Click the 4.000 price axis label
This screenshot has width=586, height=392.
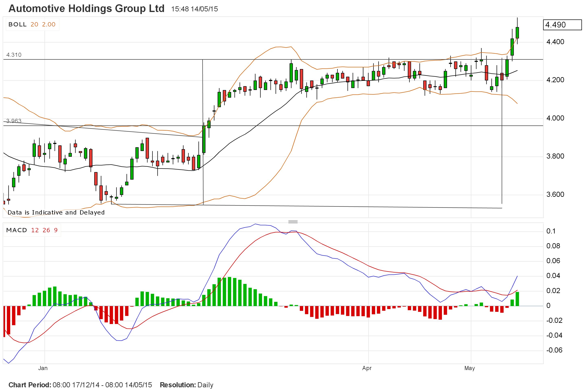point(555,118)
